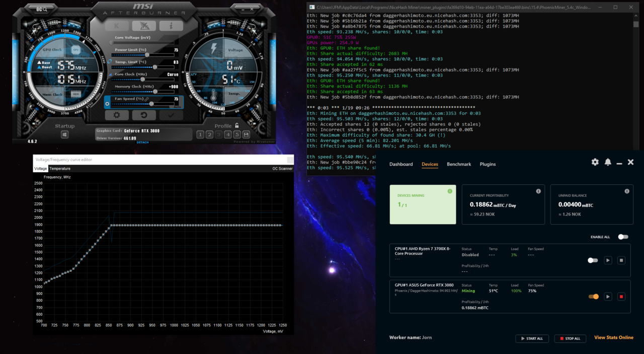Start mining on CPU#1 with play button
644x354 pixels.
(x=608, y=260)
